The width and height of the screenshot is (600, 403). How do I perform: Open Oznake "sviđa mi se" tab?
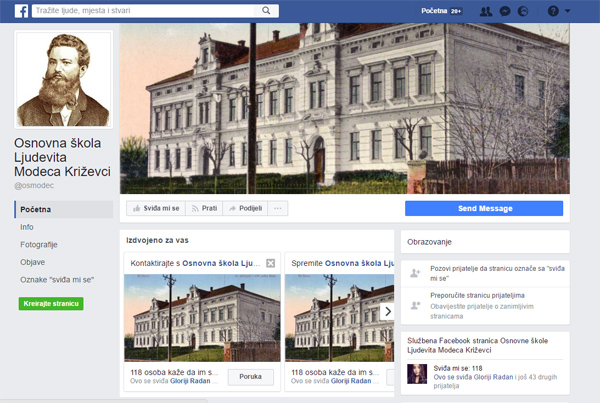[x=57, y=280]
